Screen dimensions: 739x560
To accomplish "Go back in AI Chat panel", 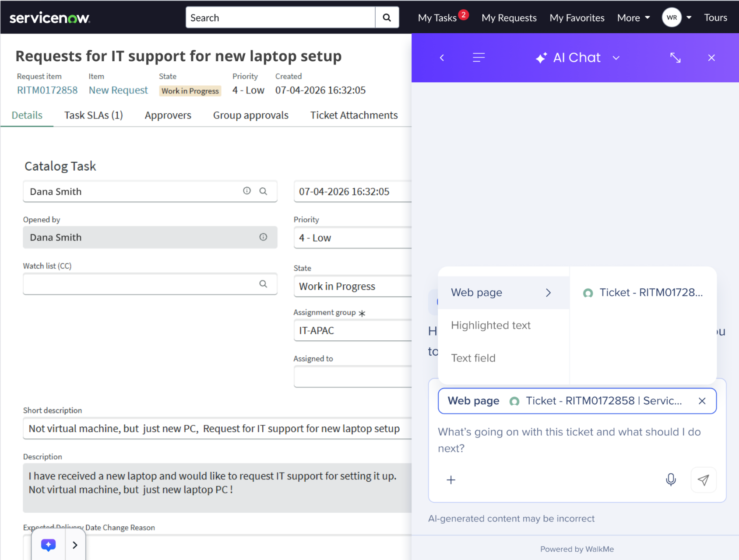I will pyautogui.click(x=442, y=58).
